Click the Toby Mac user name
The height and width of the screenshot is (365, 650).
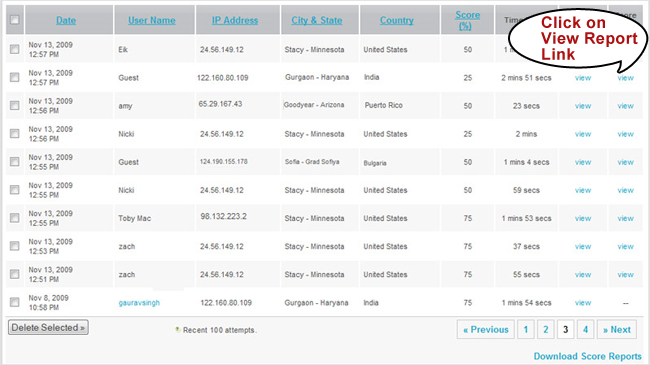coord(134,218)
